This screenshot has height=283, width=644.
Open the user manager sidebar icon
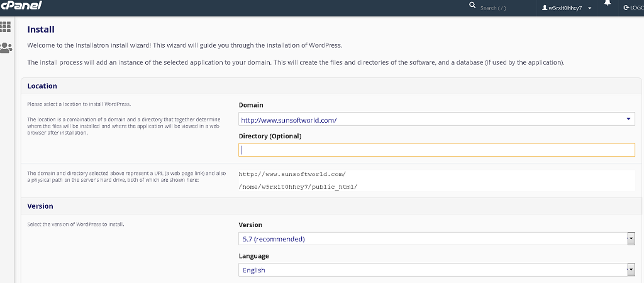tap(6, 47)
